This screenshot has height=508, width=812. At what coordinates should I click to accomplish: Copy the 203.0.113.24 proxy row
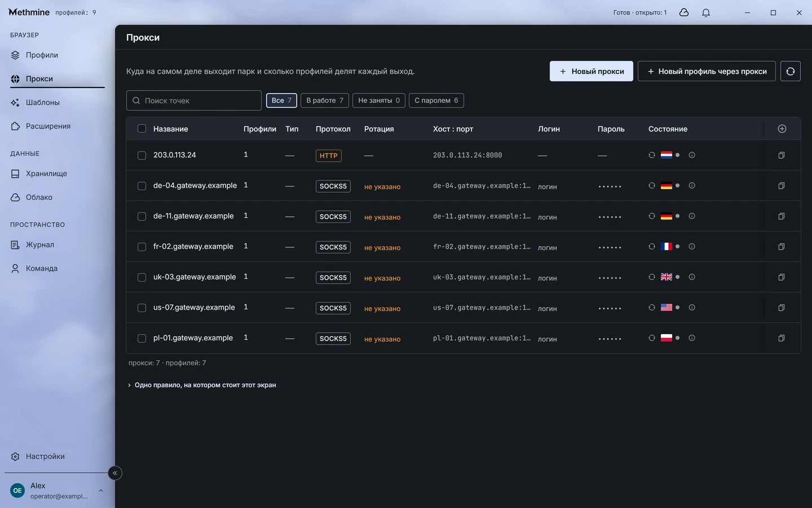[x=782, y=155]
